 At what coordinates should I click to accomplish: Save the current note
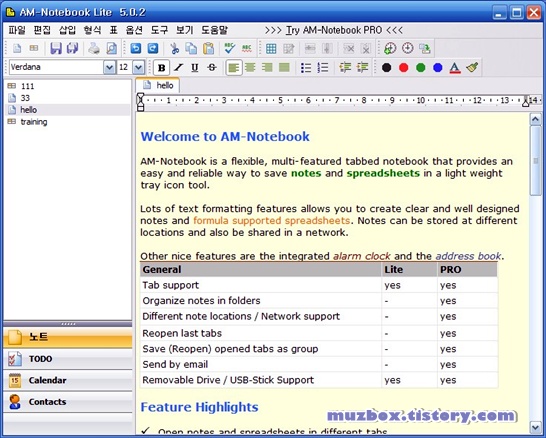click(56, 48)
